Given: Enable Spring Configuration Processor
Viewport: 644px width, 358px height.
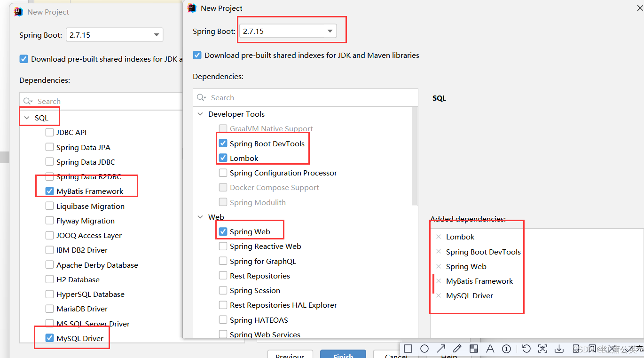Looking at the screenshot, I should click(223, 173).
